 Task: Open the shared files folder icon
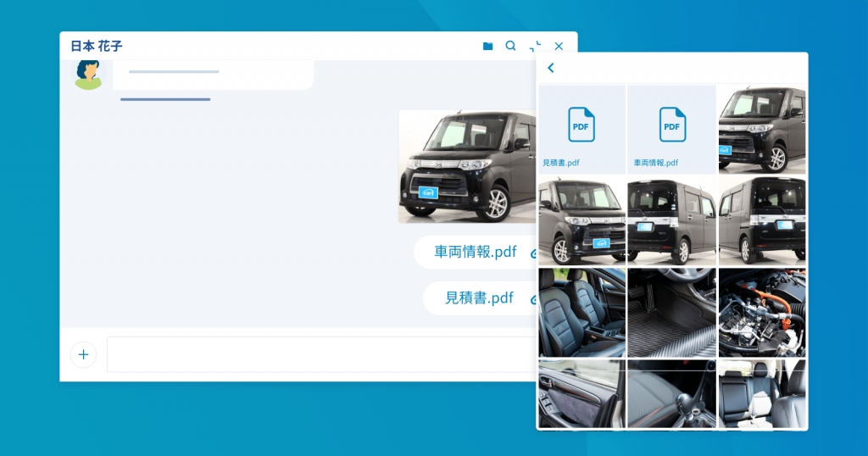tap(487, 46)
